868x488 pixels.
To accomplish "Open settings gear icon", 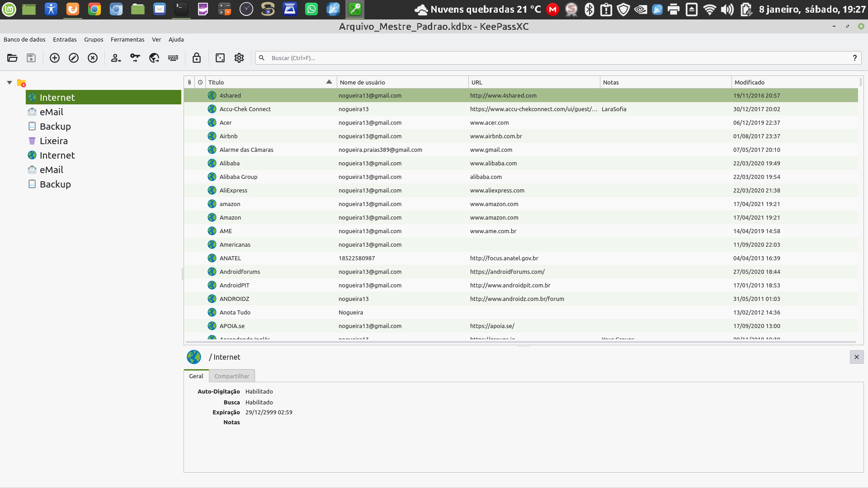I will tap(239, 58).
